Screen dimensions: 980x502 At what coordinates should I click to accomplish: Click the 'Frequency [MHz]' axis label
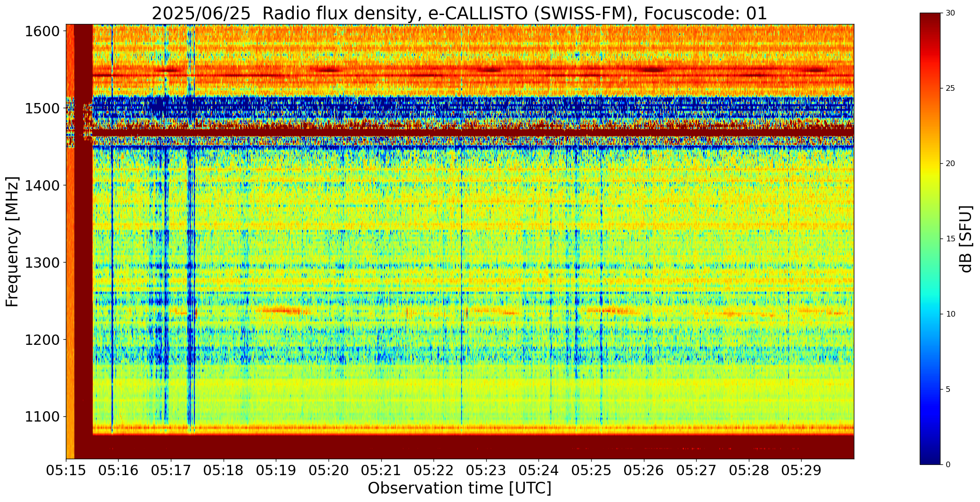pyautogui.click(x=12, y=241)
